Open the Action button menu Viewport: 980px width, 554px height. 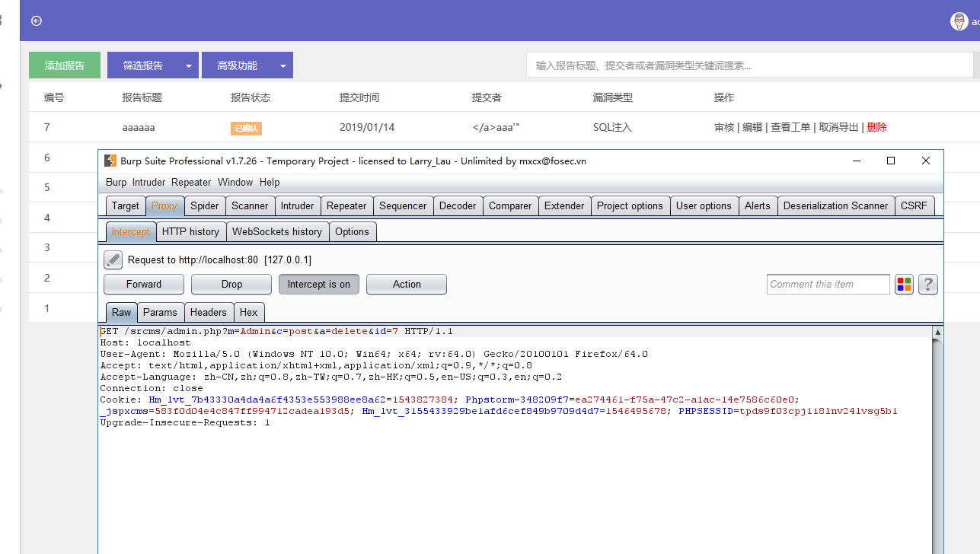[407, 285]
